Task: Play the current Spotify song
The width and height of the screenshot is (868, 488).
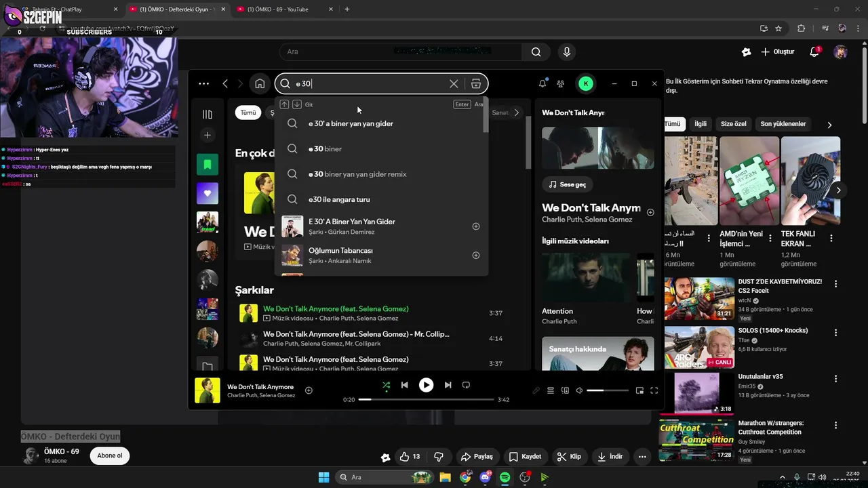Action: (x=426, y=385)
